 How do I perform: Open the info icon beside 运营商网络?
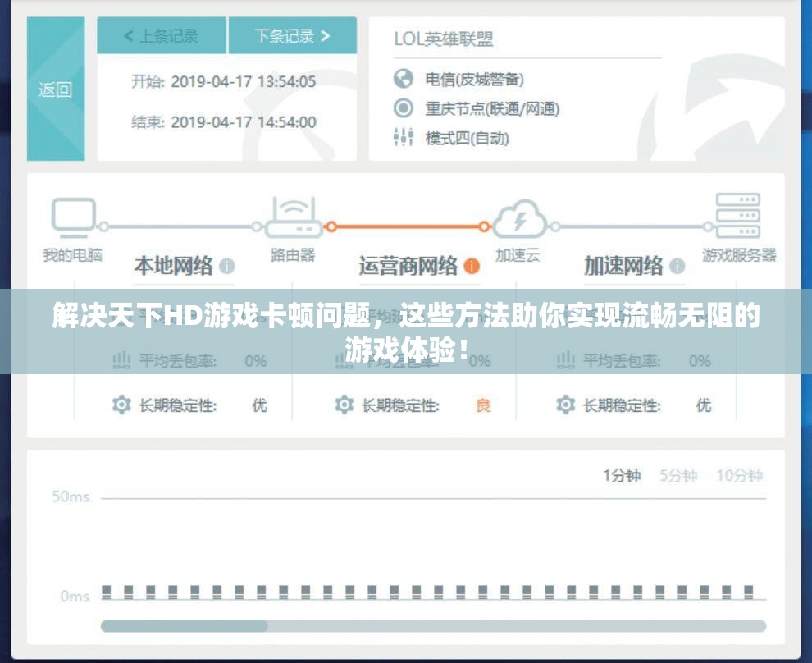(x=470, y=267)
